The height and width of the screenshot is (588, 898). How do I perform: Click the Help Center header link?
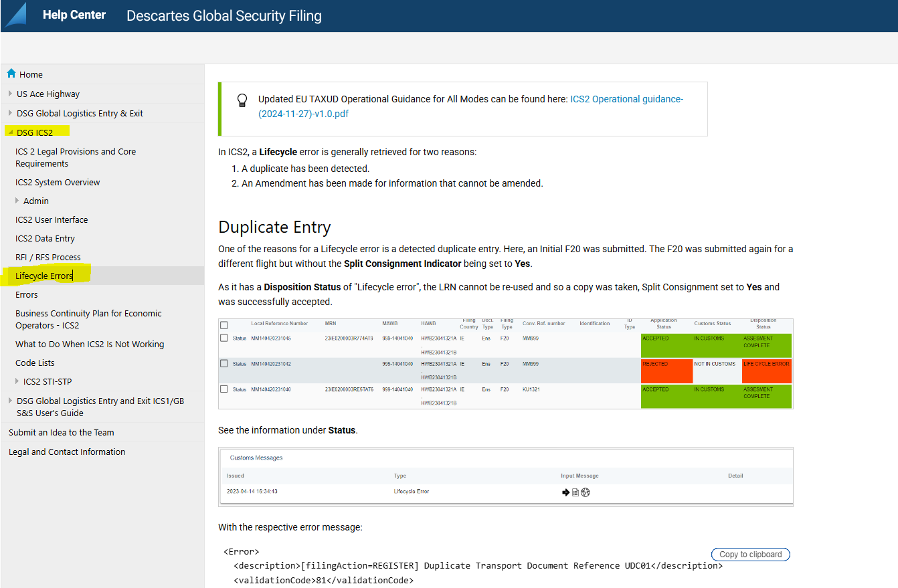pos(74,14)
